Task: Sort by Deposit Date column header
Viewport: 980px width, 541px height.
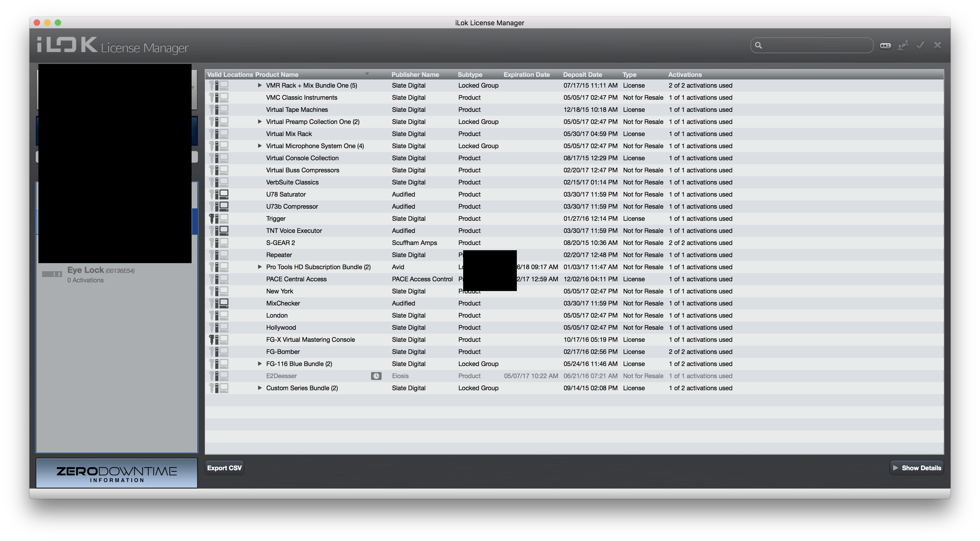Action: pos(582,74)
